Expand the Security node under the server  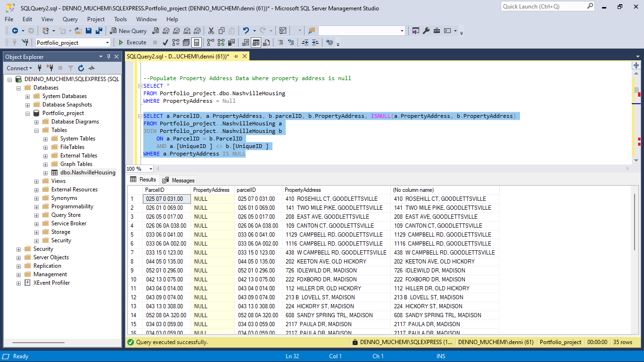pyautogui.click(x=19, y=249)
